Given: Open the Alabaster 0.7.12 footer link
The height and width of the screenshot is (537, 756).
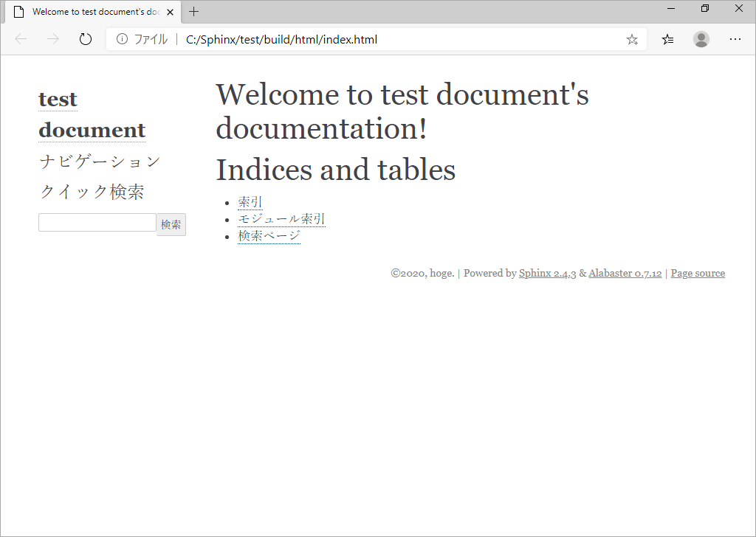Looking at the screenshot, I should pyautogui.click(x=625, y=273).
